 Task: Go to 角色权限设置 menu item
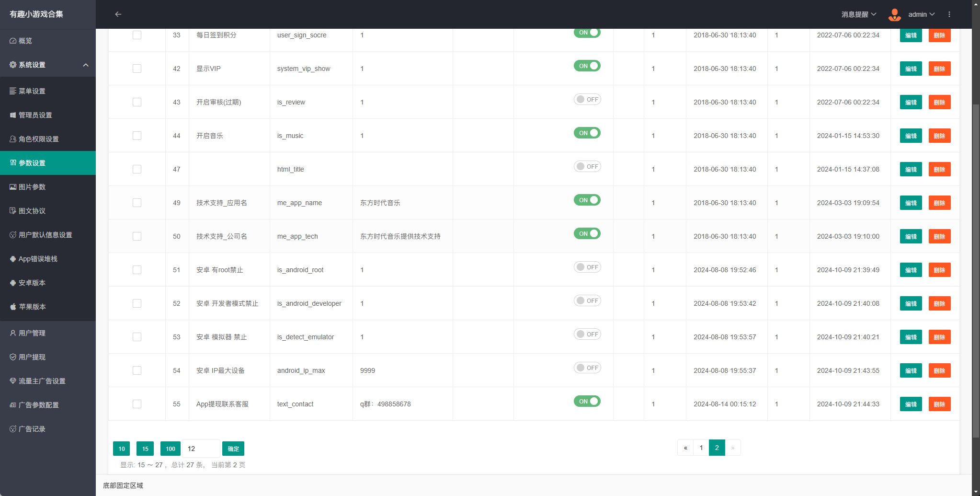coord(48,139)
